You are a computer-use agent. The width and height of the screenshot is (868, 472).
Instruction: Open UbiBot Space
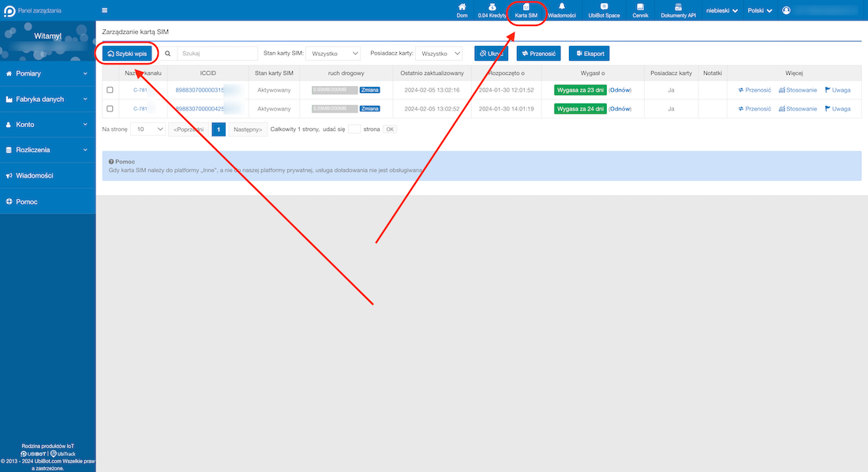(604, 10)
